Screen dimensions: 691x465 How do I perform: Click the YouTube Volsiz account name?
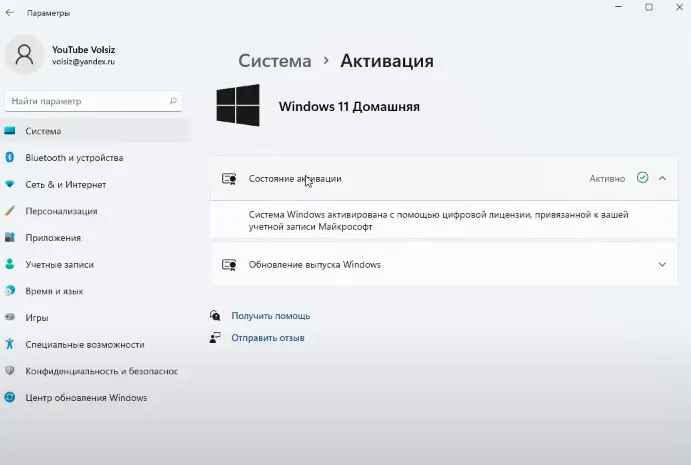click(83, 50)
